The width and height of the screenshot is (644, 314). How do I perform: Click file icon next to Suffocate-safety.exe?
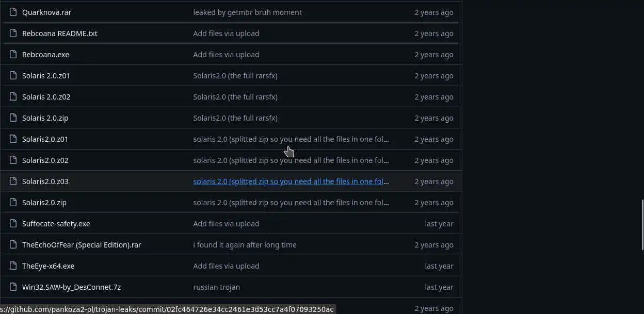[13, 223]
